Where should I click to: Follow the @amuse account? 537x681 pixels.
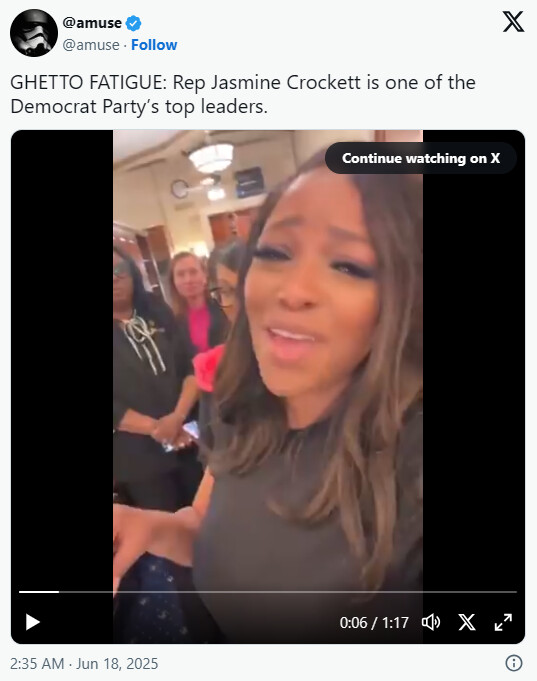(x=154, y=45)
